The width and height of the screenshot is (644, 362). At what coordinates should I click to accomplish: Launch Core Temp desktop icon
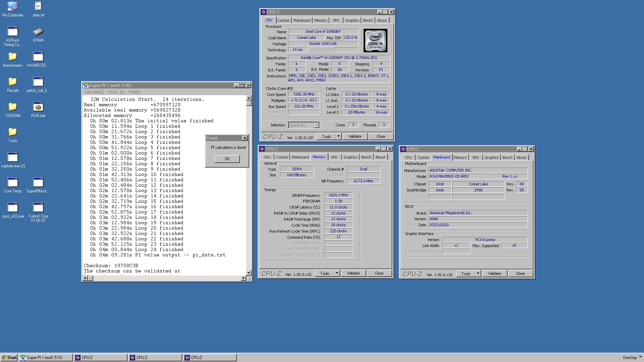[x=13, y=185]
